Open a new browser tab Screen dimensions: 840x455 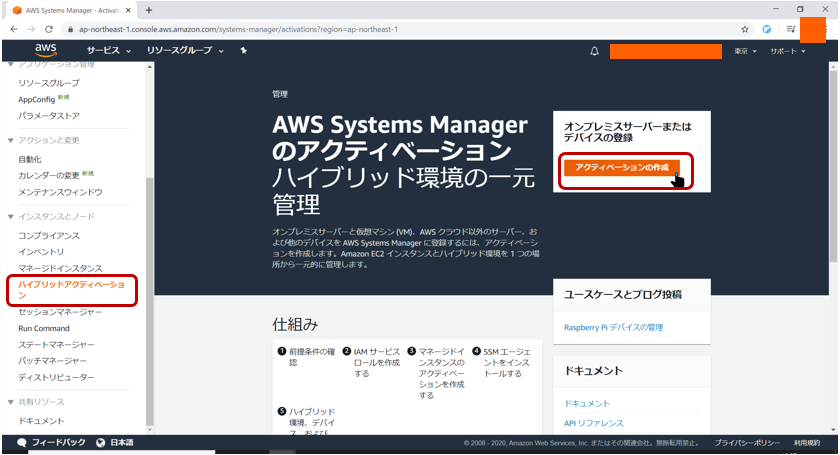(x=149, y=10)
